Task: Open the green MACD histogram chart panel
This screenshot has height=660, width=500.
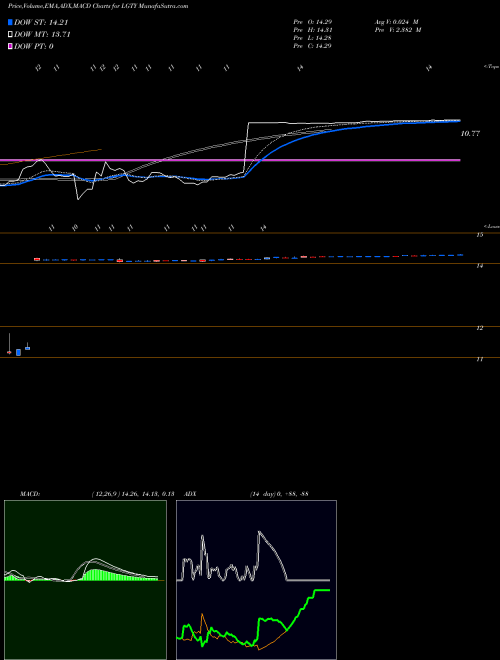Action: click(x=85, y=580)
